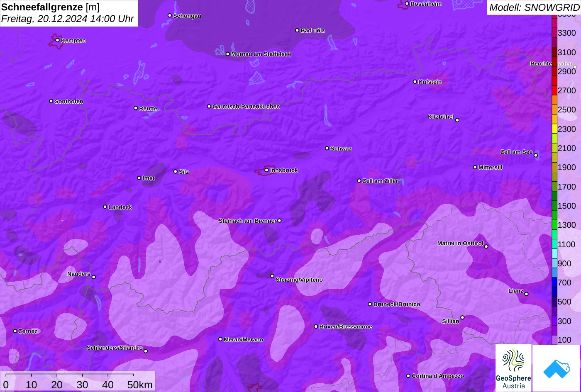Click the 'Modell: SNOWGRID' label

534,7
